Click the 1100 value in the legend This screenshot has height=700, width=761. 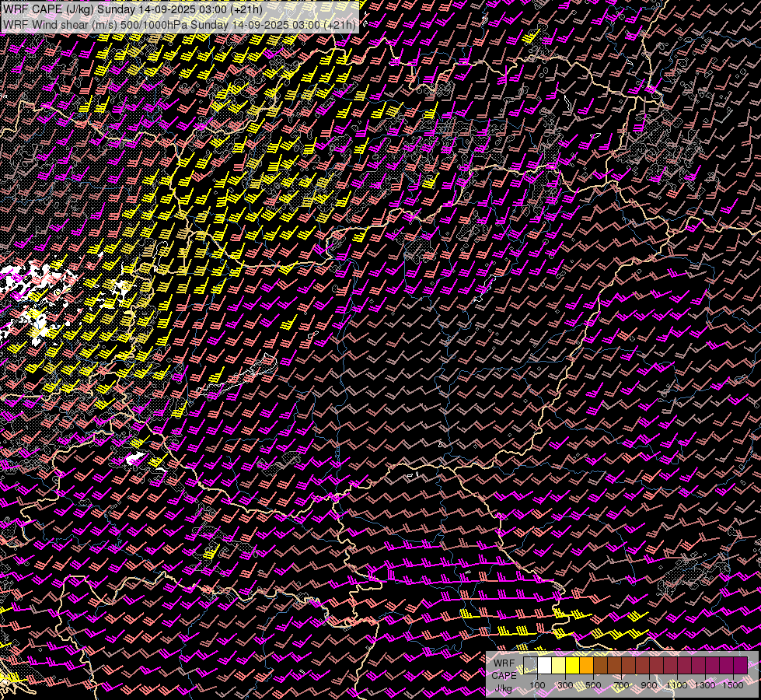click(x=677, y=685)
